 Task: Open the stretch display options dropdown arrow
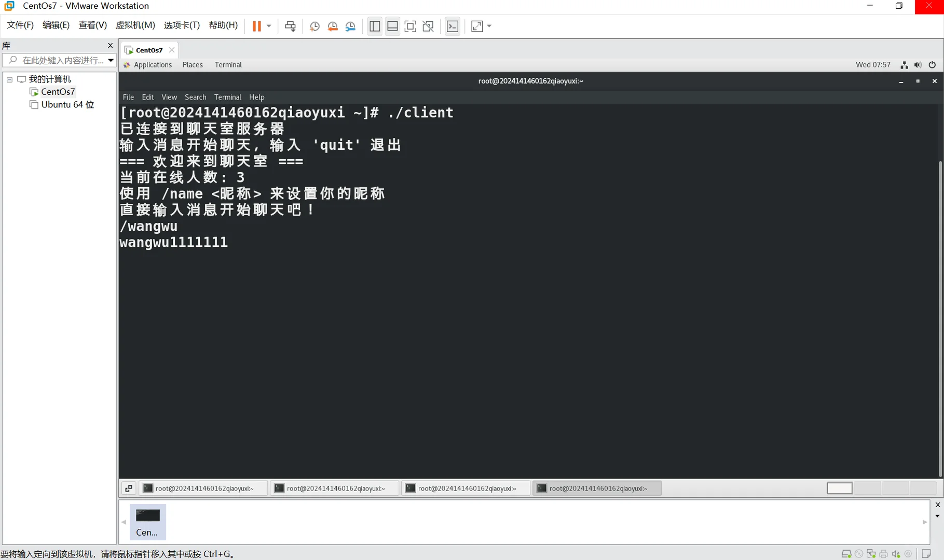(489, 26)
